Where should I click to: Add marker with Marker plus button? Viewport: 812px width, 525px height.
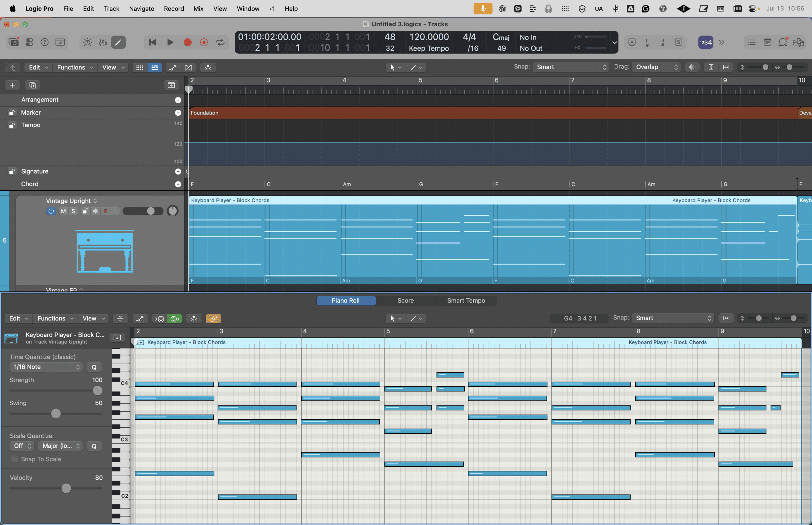click(178, 113)
